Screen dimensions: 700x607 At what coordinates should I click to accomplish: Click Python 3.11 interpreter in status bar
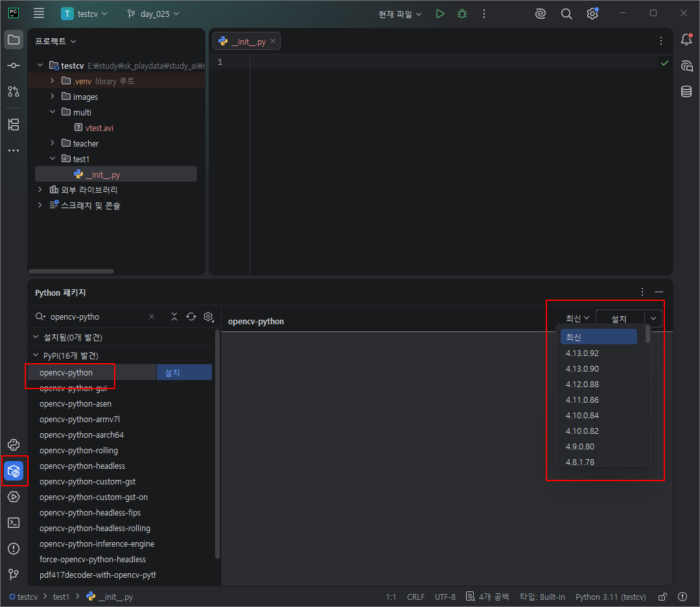click(611, 597)
